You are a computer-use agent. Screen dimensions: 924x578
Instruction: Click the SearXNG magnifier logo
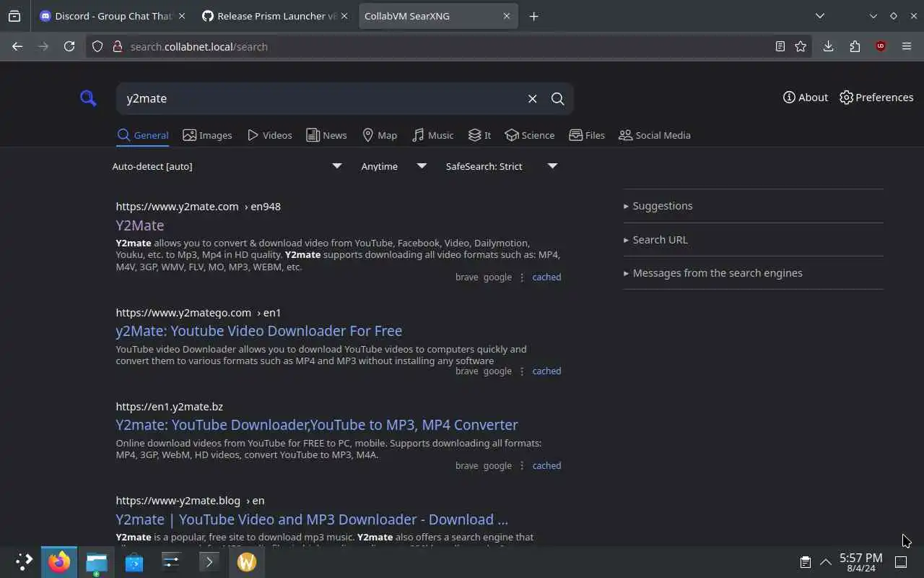[x=88, y=98]
